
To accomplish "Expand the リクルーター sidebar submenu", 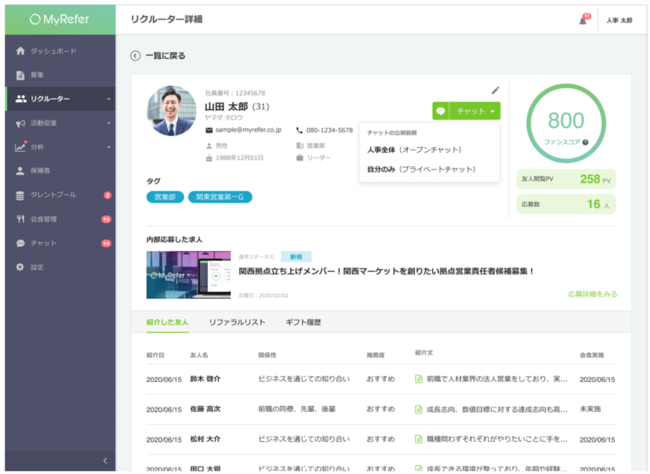I will pyautogui.click(x=109, y=99).
